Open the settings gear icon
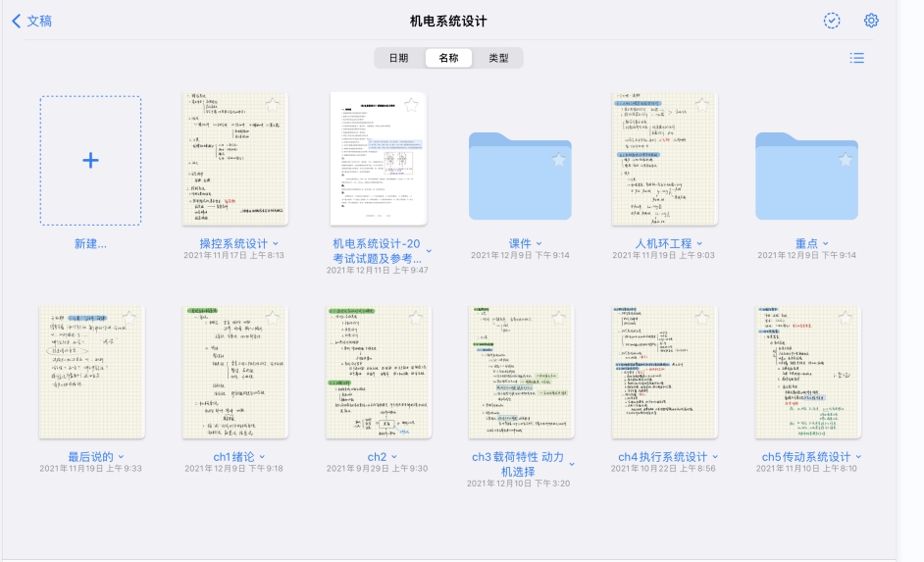The width and height of the screenshot is (924, 562). [x=871, y=21]
